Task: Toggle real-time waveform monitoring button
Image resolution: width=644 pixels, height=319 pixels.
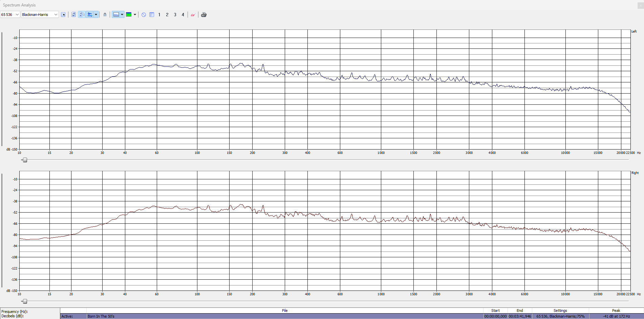Action: [x=90, y=15]
